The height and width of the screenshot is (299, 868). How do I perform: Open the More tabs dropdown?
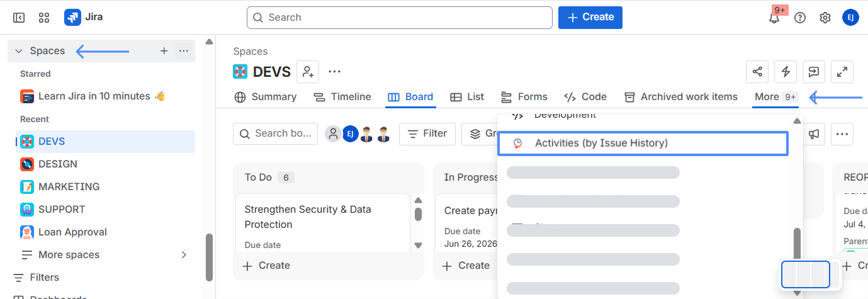click(776, 97)
